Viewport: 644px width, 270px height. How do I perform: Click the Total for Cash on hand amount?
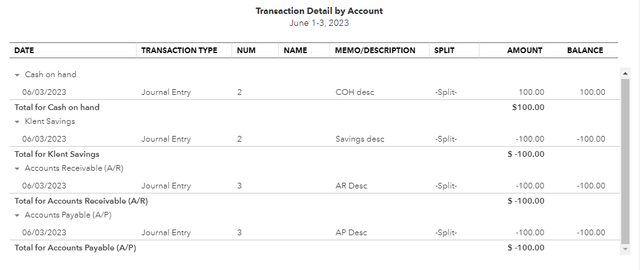(528, 107)
